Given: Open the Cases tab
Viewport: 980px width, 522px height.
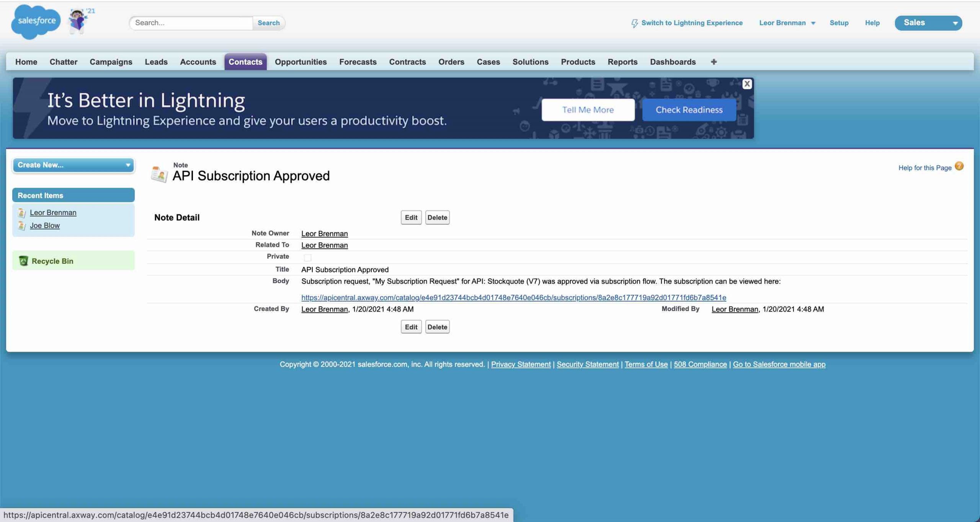Looking at the screenshot, I should tap(488, 62).
